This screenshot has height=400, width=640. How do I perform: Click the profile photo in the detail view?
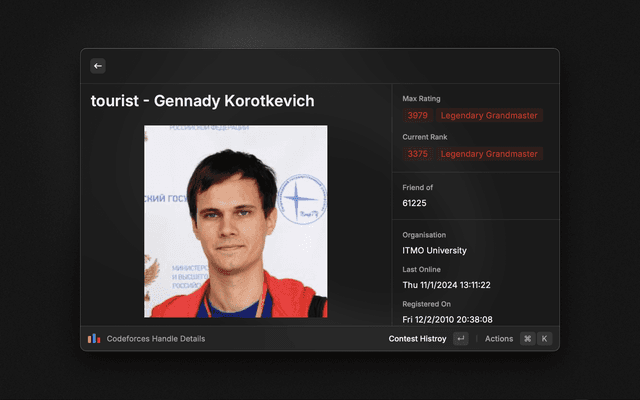236,221
